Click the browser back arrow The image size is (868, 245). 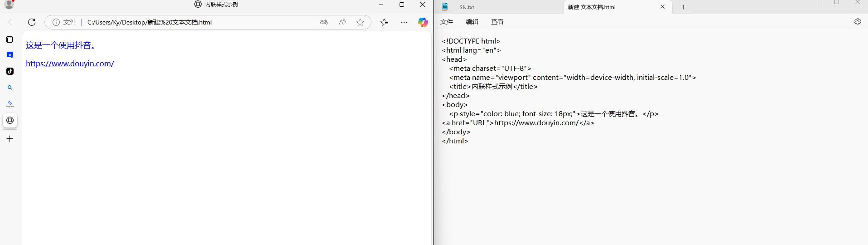coord(12,22)
